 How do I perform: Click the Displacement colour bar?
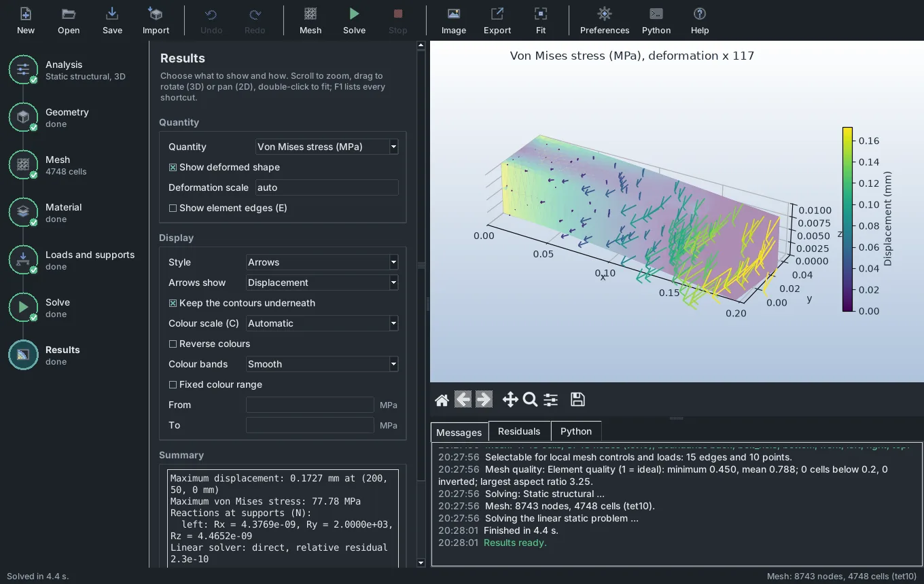848,219
